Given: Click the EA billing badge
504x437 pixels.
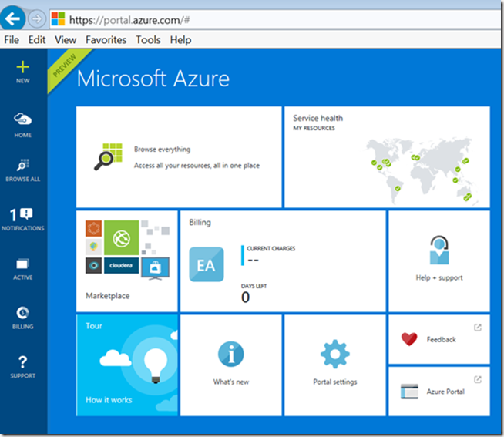Looking at the screenshot, I should point(207,264).
